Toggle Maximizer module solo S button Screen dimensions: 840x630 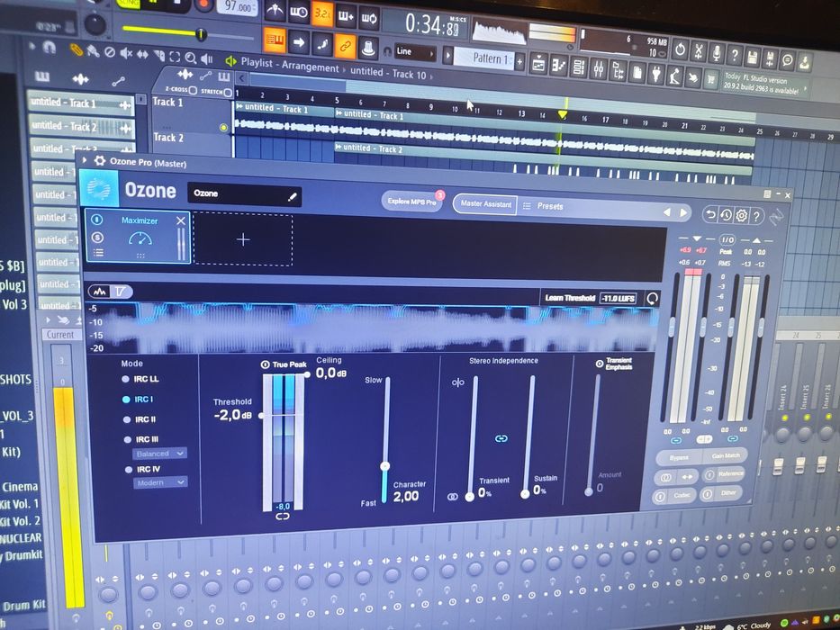[x=97, y=237]
